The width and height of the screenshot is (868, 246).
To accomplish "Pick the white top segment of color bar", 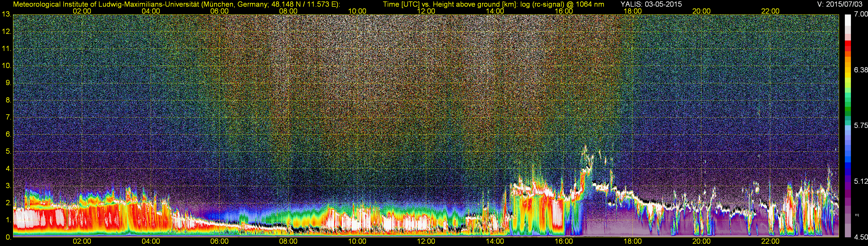I will [848, 20].
